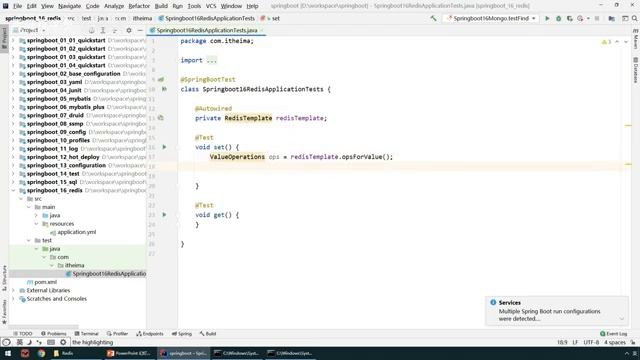
Task: Click the Stop process square icon
Action: click(x=597, y=18)
